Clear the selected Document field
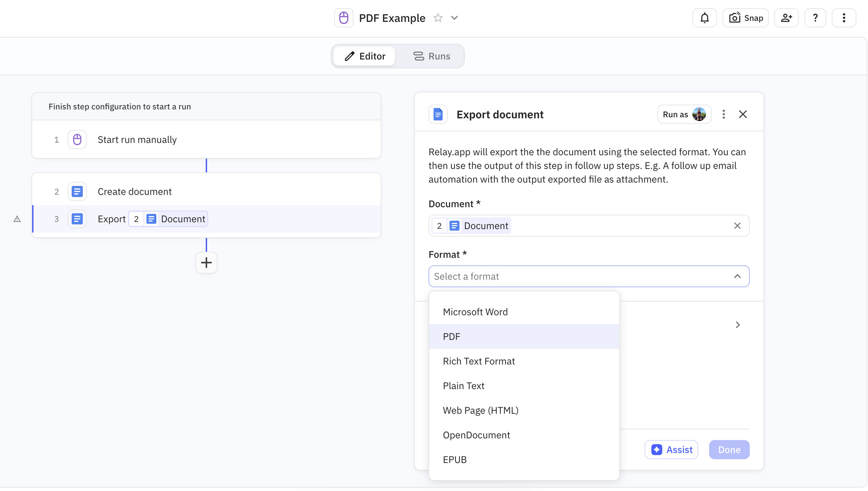Viewport: 868px width, 491px height. (737, 226)
